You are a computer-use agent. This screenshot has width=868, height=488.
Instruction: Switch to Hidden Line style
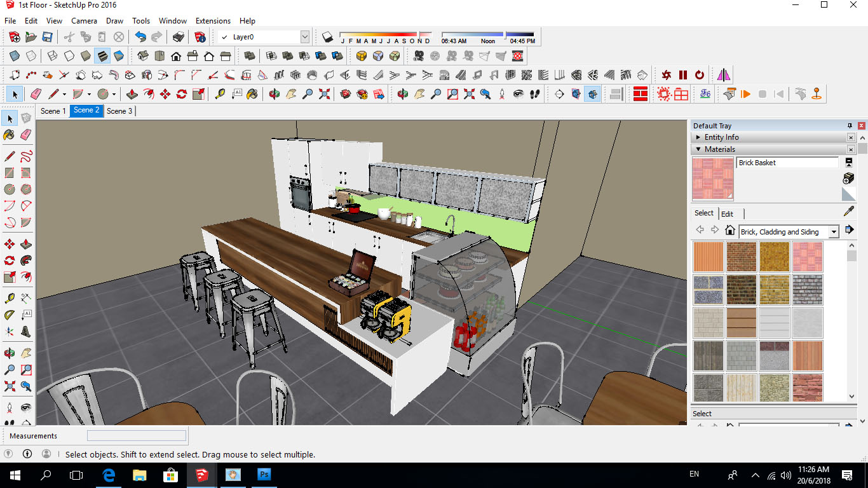[69, 56]
